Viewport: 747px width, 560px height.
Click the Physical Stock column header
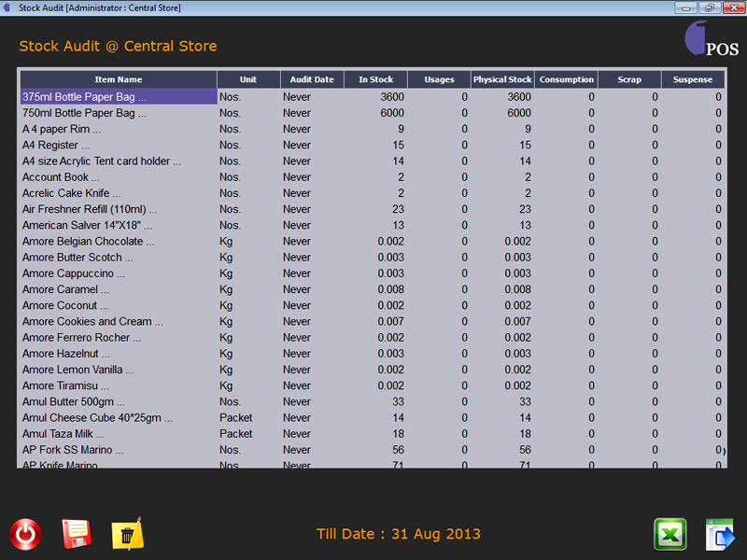click(x=502, y=79)
